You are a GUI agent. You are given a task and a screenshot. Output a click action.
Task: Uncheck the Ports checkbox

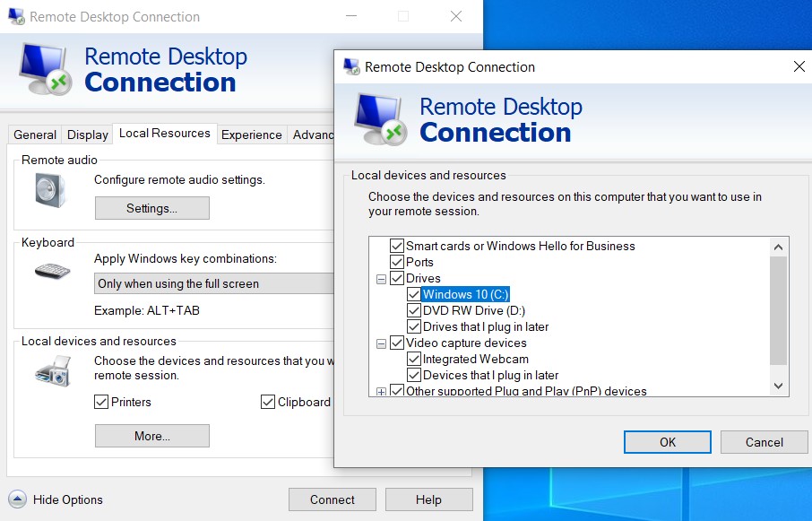397,262
